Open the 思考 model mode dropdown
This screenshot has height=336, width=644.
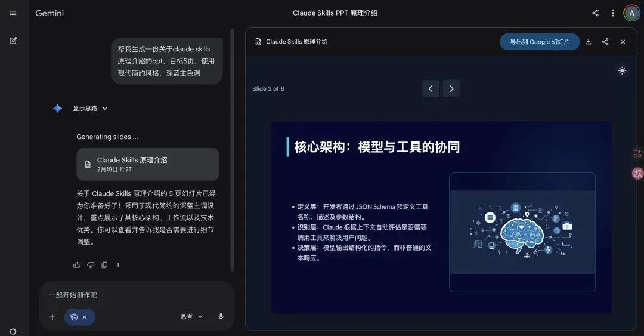tap(192, 317)
